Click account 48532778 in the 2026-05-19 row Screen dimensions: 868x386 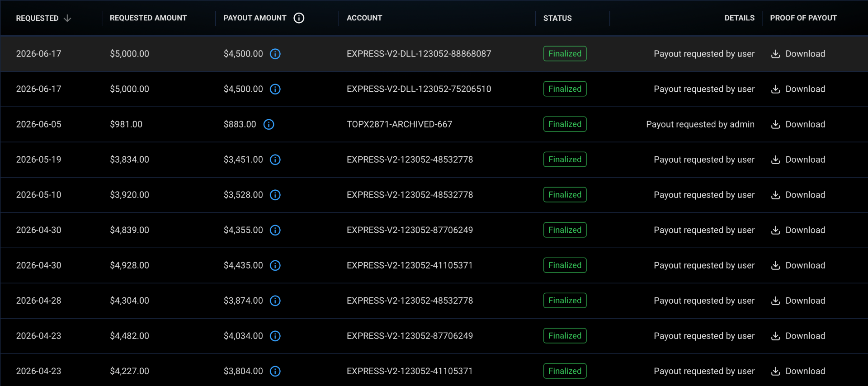pos(410,160)
